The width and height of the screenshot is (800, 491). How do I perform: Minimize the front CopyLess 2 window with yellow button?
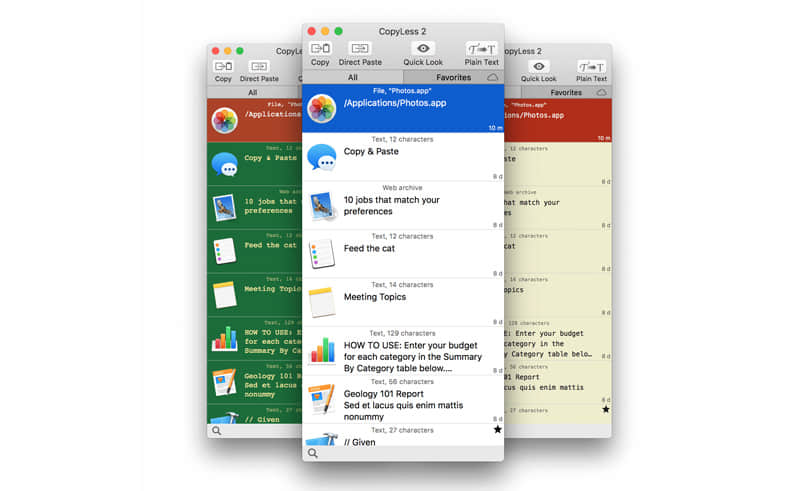click(325, 31)
